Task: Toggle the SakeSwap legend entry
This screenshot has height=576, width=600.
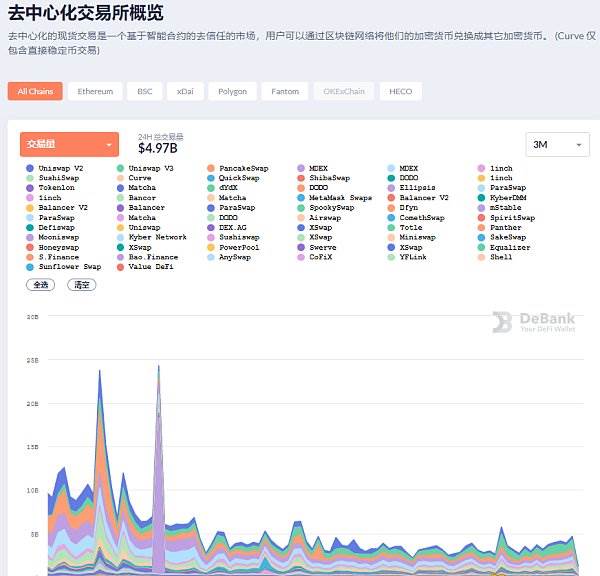Action: [502, 237]
